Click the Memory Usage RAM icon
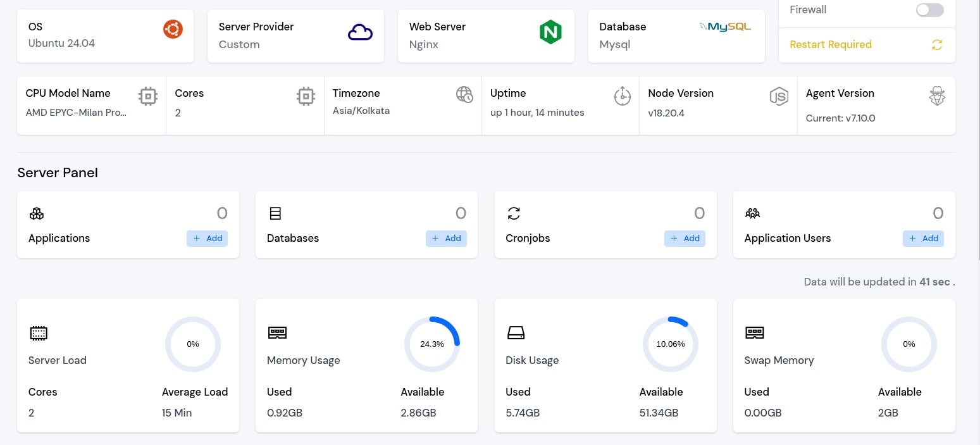This screenshot has width=980, height=445. pos(277,332)
